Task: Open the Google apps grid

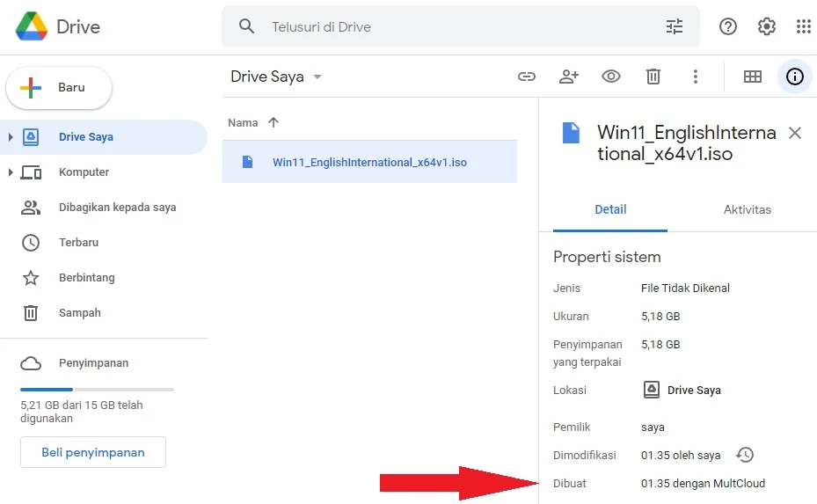Action: coord(804,26)
